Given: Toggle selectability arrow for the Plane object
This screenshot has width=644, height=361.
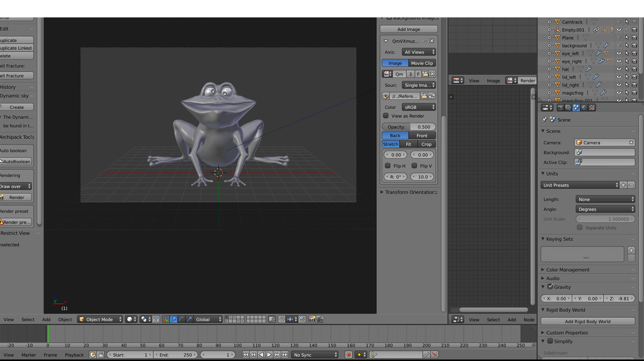Looking at the screenshot, I should click(x=627, y=38).
